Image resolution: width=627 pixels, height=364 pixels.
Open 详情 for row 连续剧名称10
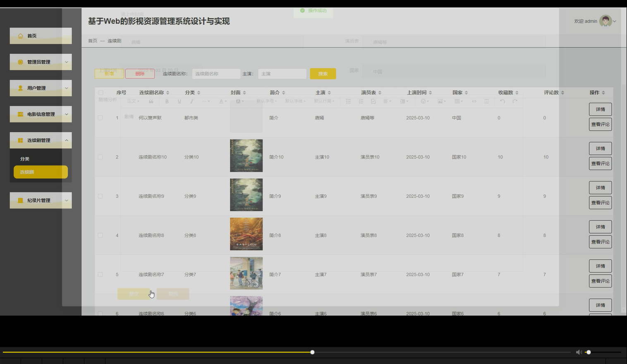[600, 148]
